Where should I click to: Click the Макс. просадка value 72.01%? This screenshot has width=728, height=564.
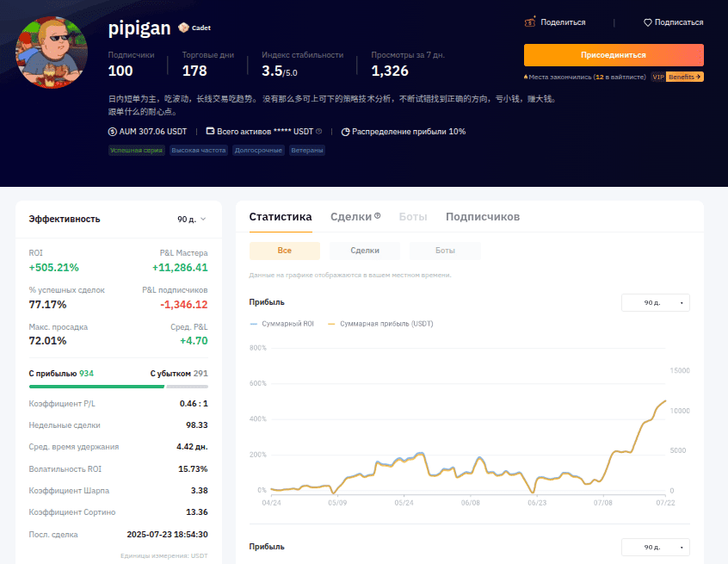point(48,341)
